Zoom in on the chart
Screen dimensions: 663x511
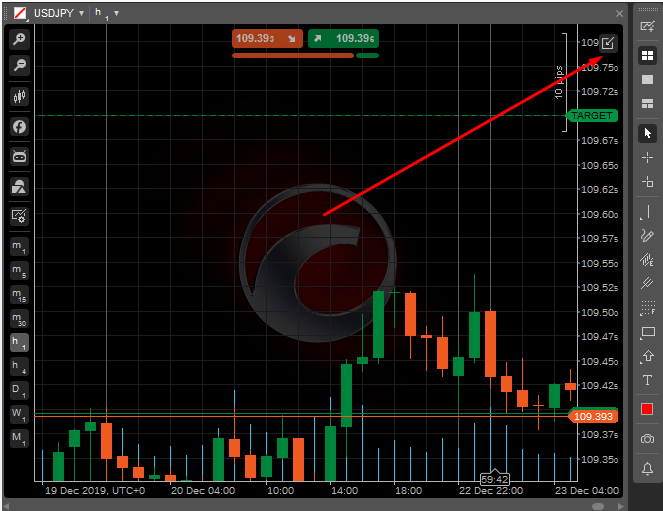coord(19,39)
